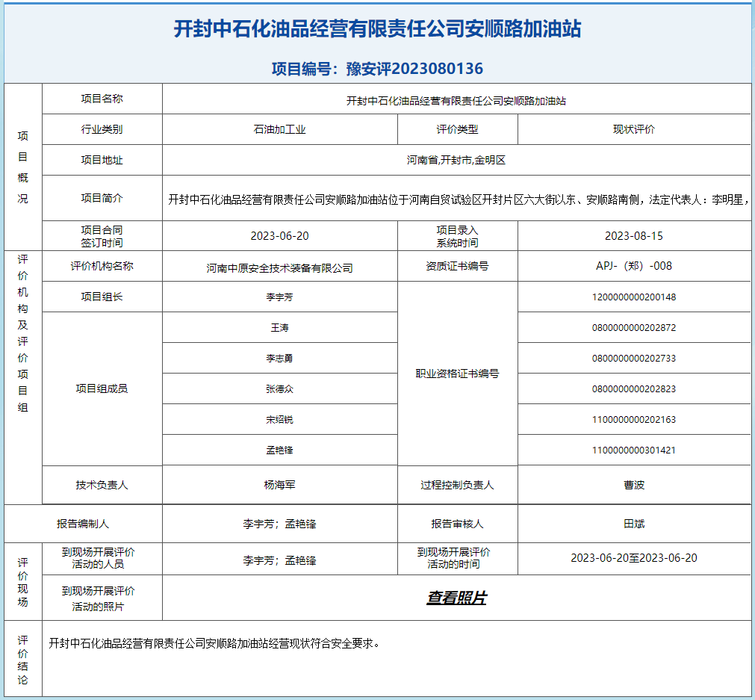Select report reviewer 田斌

point(634,524)
